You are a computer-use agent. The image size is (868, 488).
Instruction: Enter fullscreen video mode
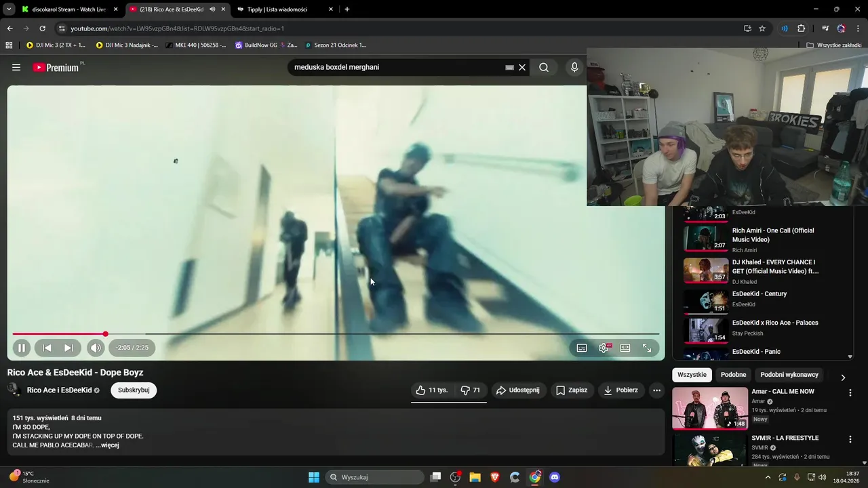[x=647, y=348]
